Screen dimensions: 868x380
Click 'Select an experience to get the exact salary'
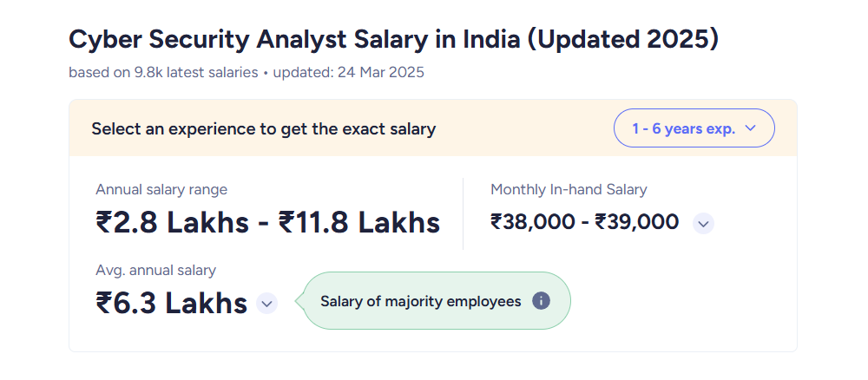[264, 129]
